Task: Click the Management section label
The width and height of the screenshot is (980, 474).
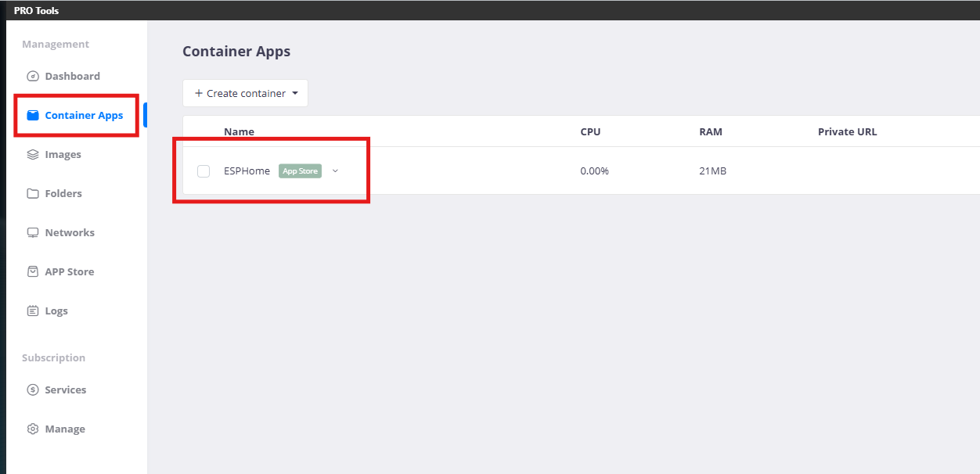Action: (x=56, y=44)
